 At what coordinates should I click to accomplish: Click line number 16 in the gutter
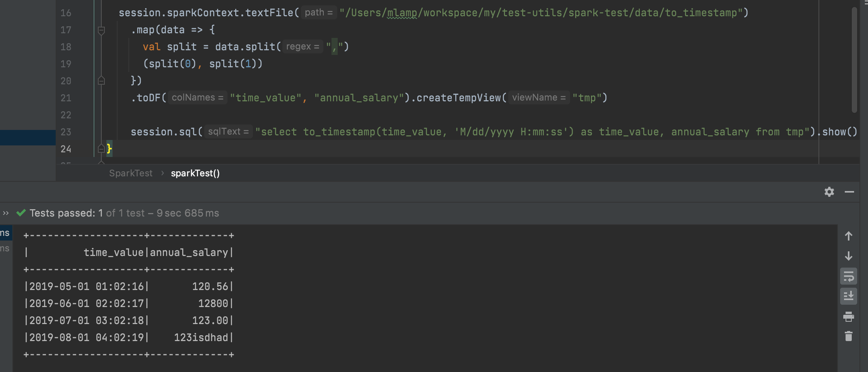click(66, 13)
